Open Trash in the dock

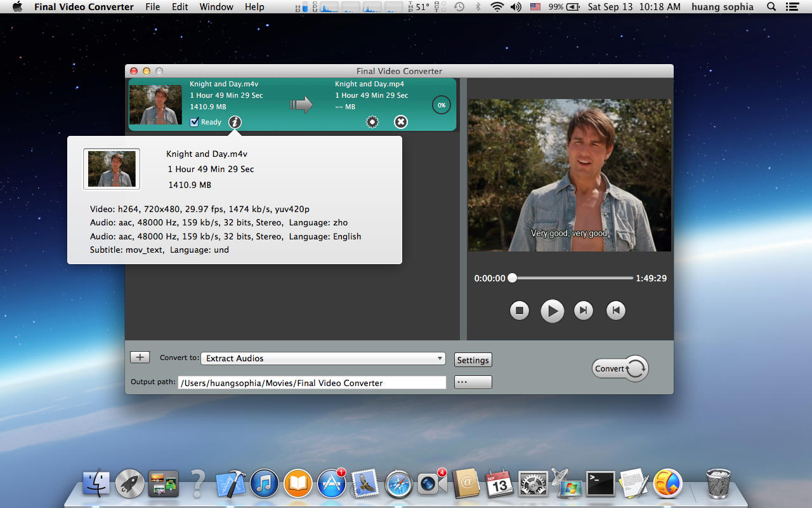point(718,484)
